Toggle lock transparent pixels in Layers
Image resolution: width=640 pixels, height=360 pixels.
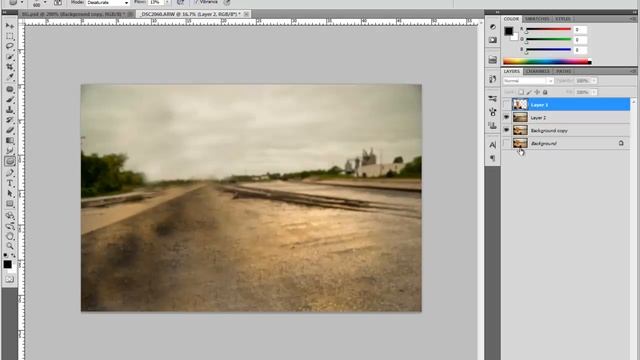(521, 92)
